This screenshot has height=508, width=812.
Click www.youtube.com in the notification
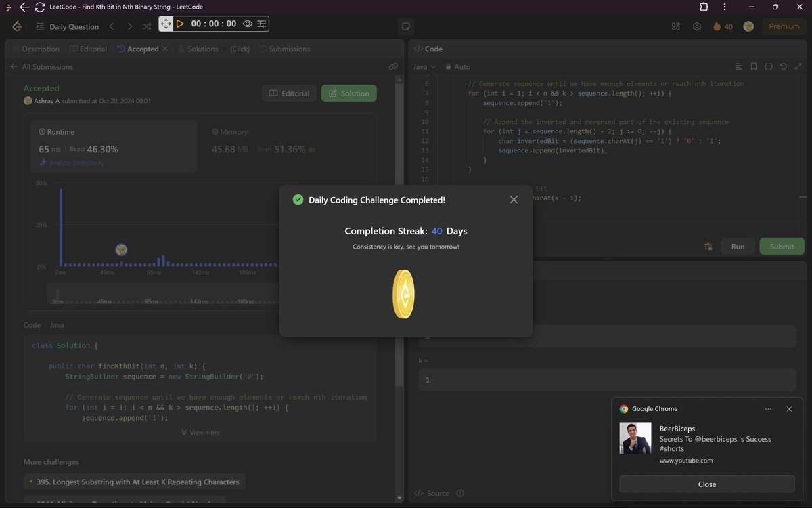tap(686, 461)
